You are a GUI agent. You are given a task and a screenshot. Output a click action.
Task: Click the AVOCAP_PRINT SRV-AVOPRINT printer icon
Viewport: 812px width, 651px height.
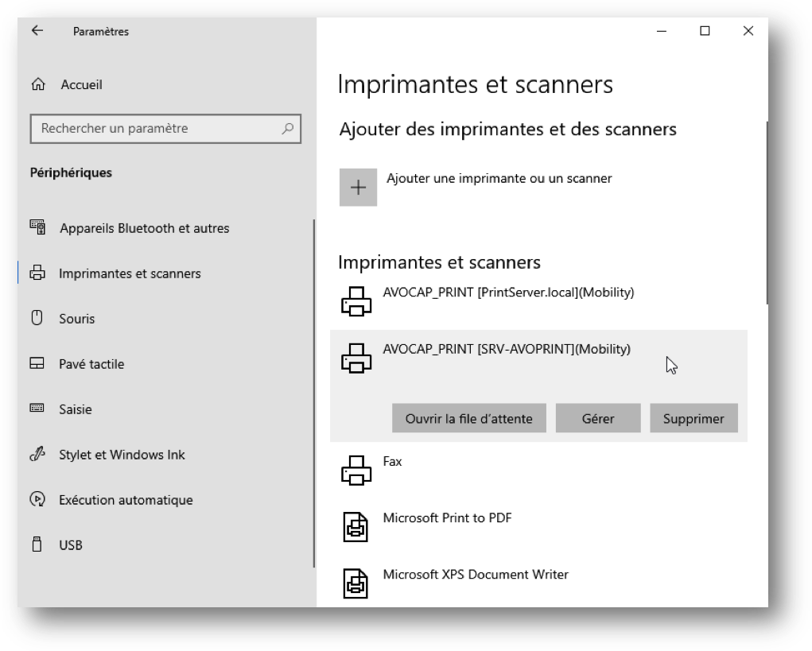tap(356, 358)
